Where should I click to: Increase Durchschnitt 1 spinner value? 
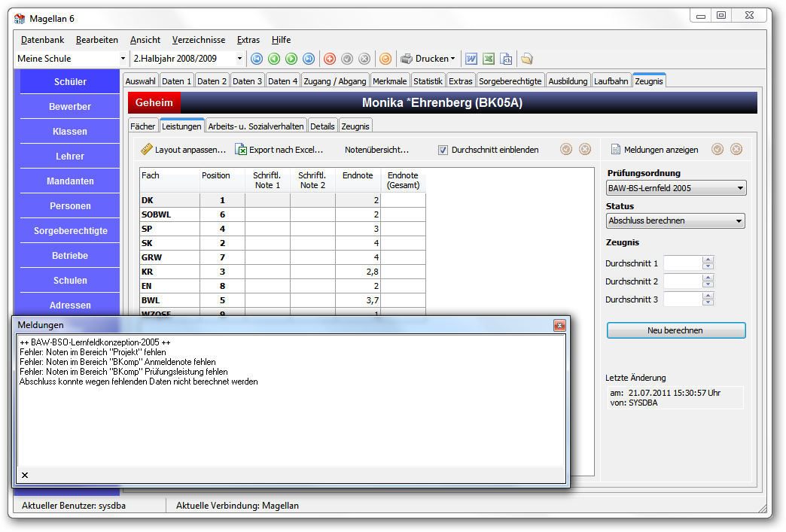[708, 260]
